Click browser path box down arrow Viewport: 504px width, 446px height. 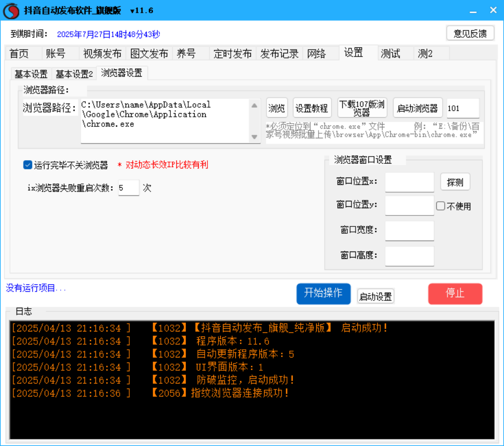point(254,137)
